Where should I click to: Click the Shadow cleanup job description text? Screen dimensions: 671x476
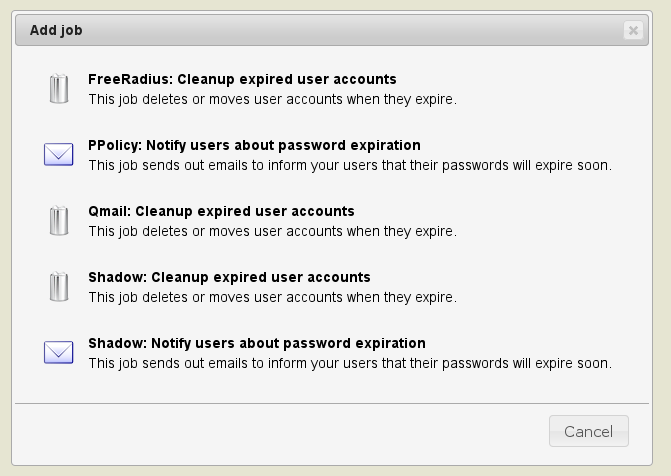click(272, 297)
